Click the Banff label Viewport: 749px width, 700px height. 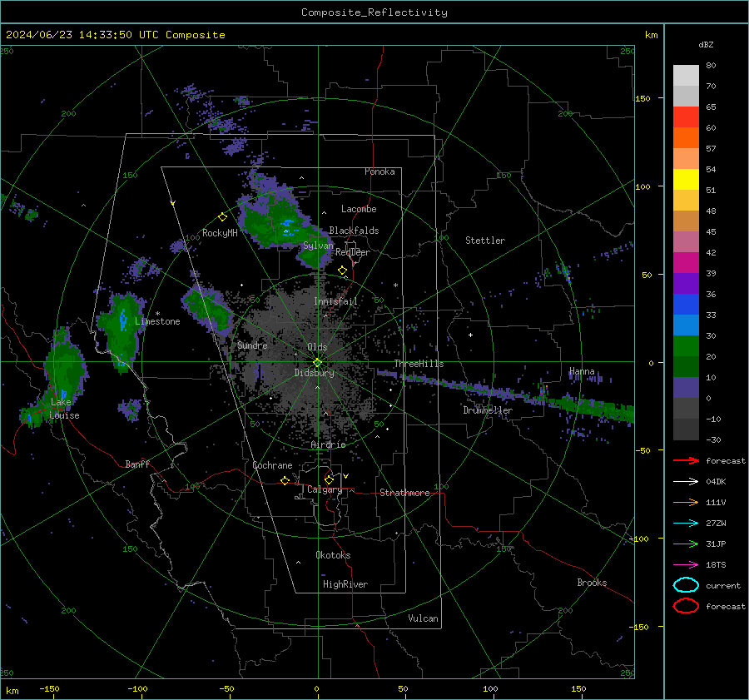(137, 464)
